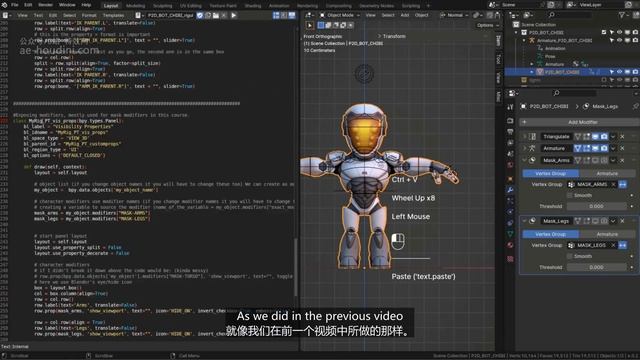The image size is (640, 360).
Task: Open the File menu
Action: (x=15, y=5)
